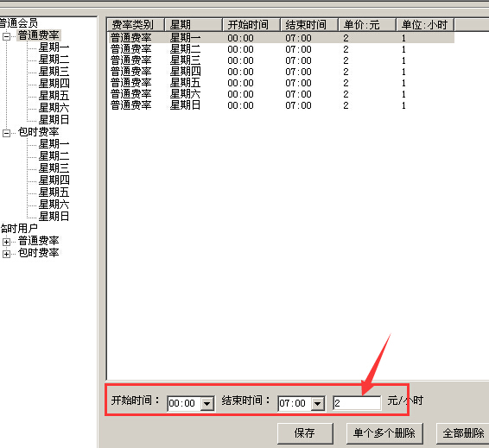Select the 星期五 tree item under 普通费率
489x448 pixels.
54,96
